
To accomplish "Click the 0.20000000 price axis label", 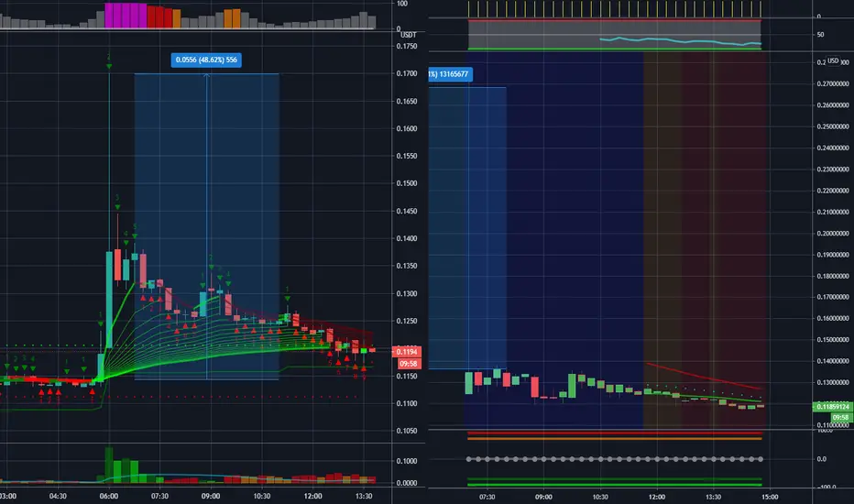I will [x=833, y=233].
